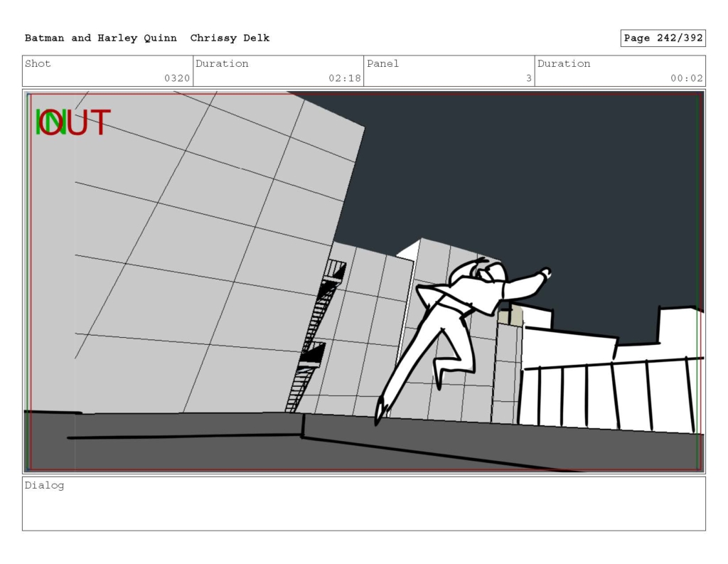
Task: Click the artist name 'Chrissy Delk'
Action: 230,38
